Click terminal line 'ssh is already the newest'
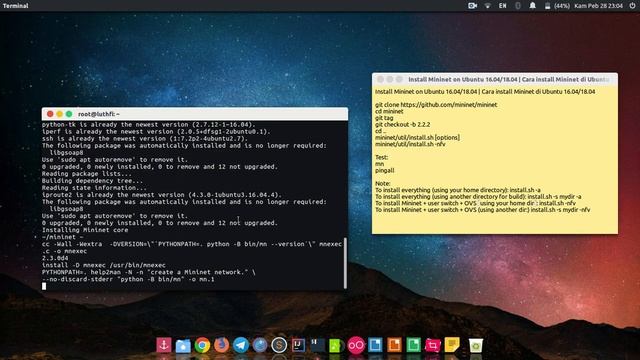 144,138
